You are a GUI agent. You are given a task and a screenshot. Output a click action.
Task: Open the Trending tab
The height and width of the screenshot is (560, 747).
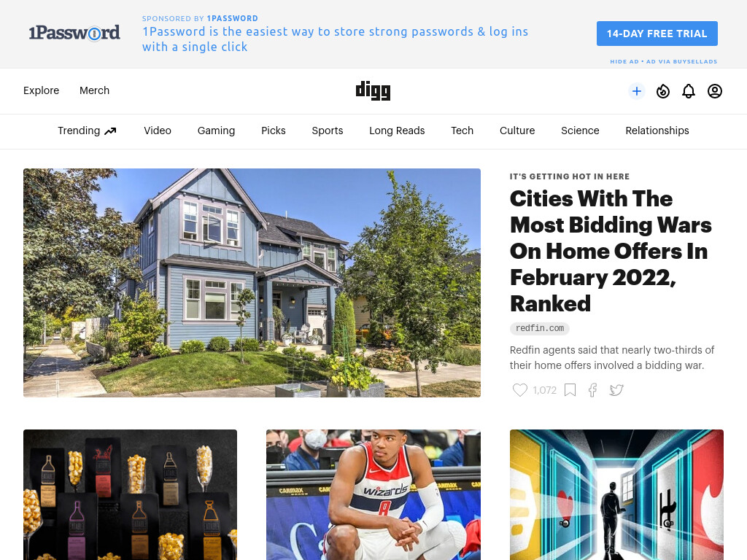pos(87,131)
